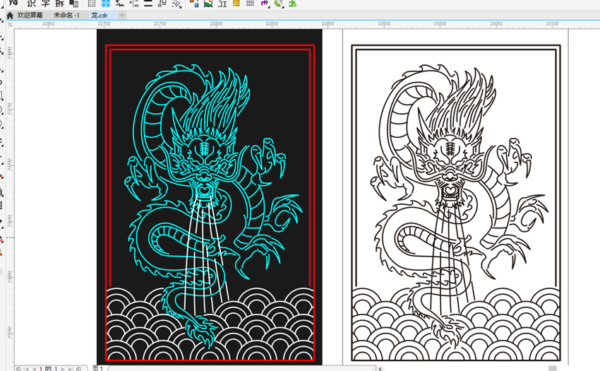Switch to the 未命名-1 document tab
The image size is (600, 371).
[67, 15]
